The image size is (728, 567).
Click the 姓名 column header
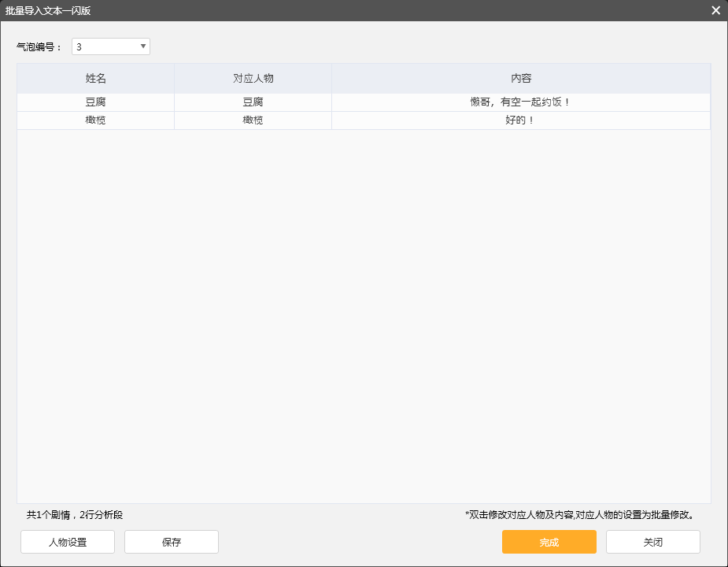pyautogui.click(x=95, y=79)
